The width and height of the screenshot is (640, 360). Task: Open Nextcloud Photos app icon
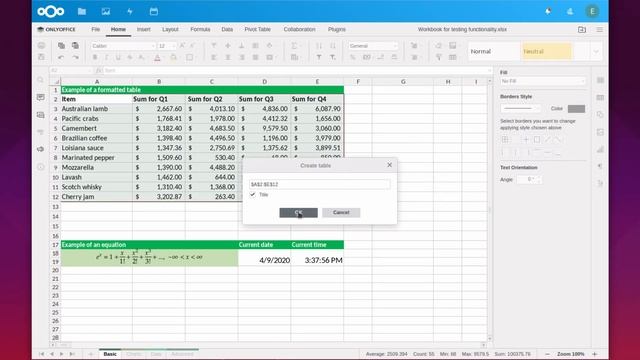(x=106, y=11)
